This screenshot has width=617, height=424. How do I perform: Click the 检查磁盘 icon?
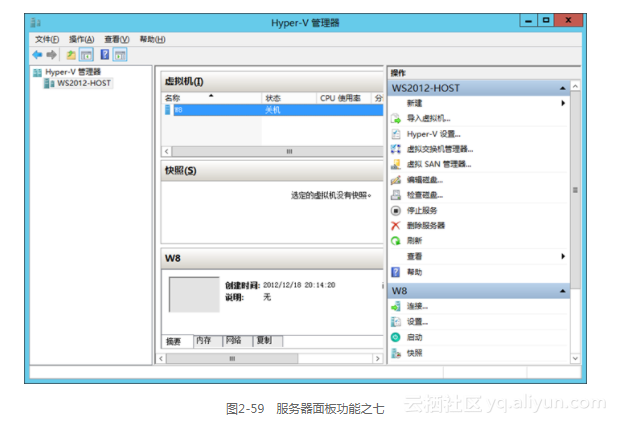click(396, 195)
